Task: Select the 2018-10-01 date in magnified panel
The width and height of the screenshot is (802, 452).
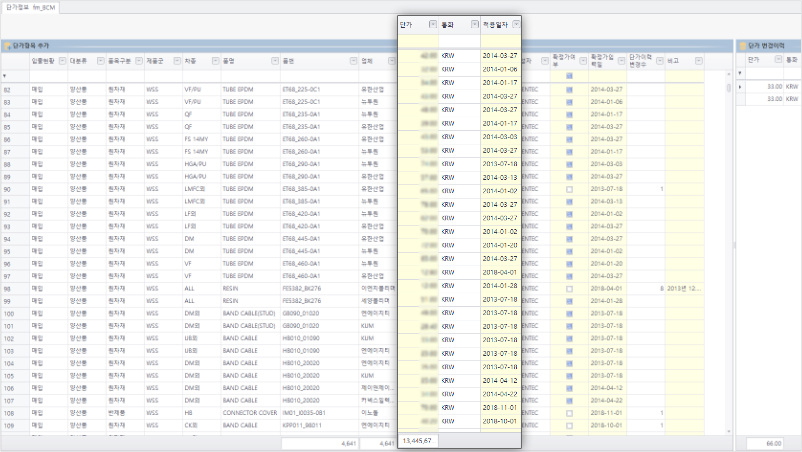Action: click(500, 421)
